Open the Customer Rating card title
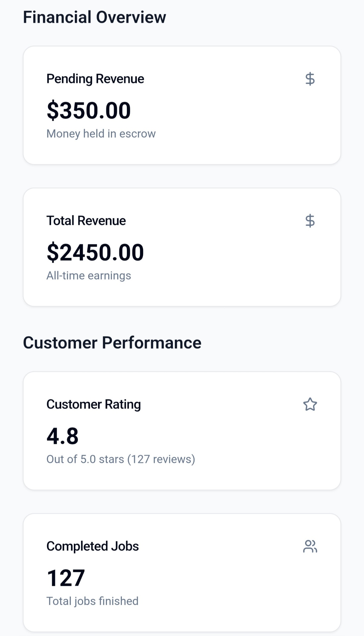 [x=94, y=404]
